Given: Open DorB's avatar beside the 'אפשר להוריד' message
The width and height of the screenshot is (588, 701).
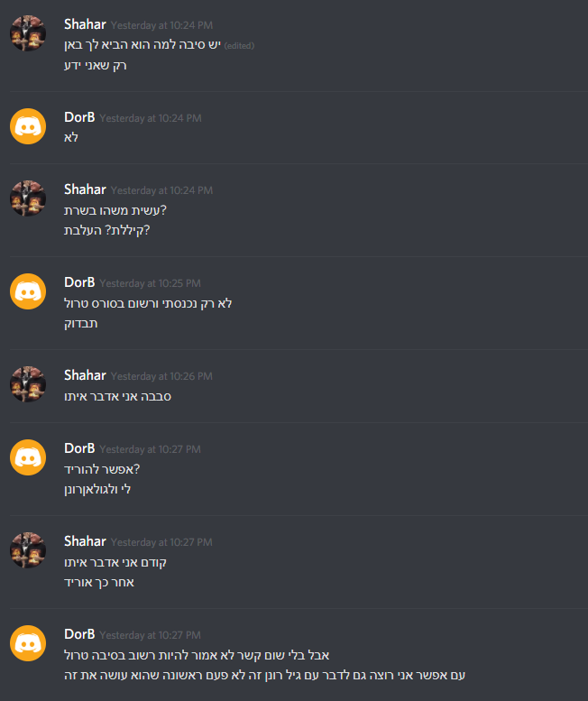Looking at the screenshot, I should (x=28, y=457).
